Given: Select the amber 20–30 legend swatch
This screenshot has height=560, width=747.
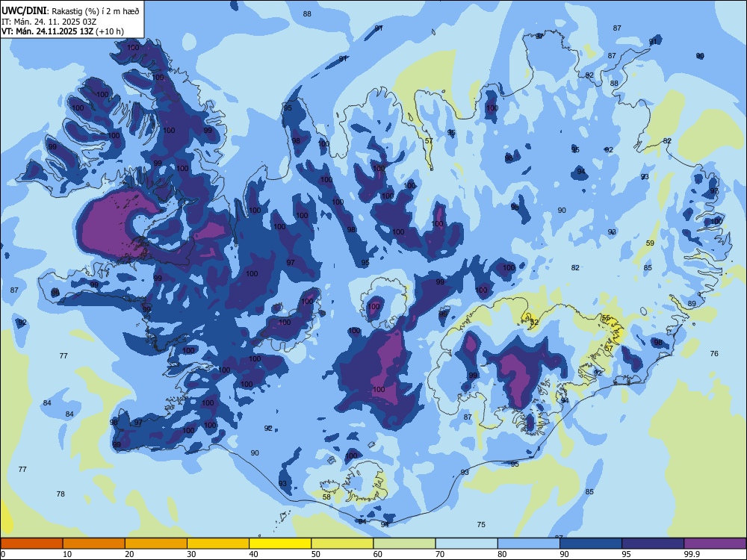Looking at the screenshot, I should pos(156,544).
